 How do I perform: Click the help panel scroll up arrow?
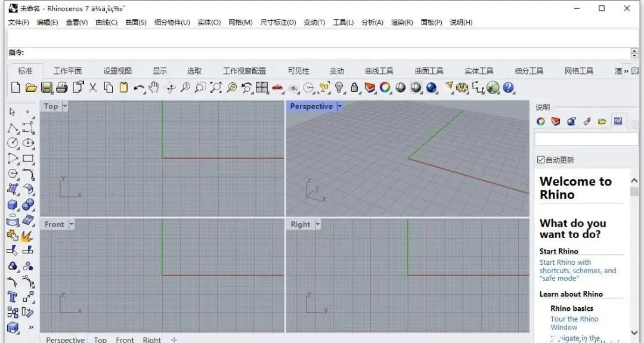pos(634,181)
